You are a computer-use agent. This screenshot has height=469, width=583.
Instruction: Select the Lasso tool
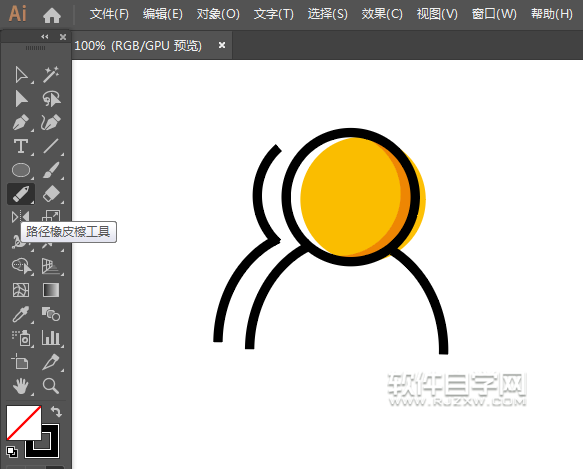51,99
